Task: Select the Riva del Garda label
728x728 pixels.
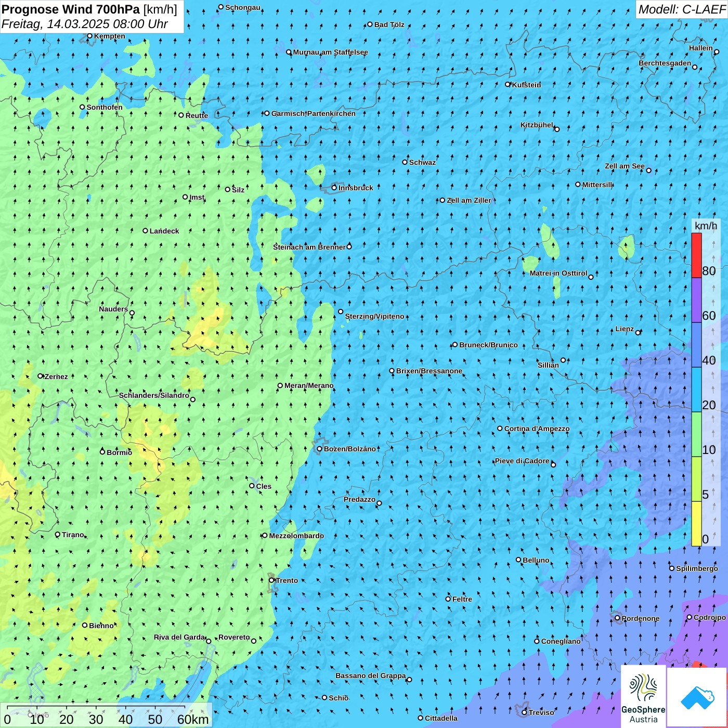Action: click(179, 637)
